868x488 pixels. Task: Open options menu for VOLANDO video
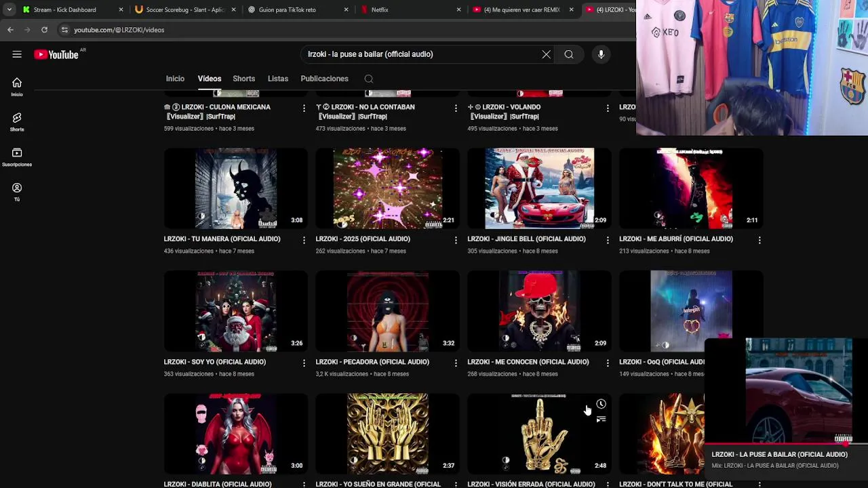click(x=608, y=108)
